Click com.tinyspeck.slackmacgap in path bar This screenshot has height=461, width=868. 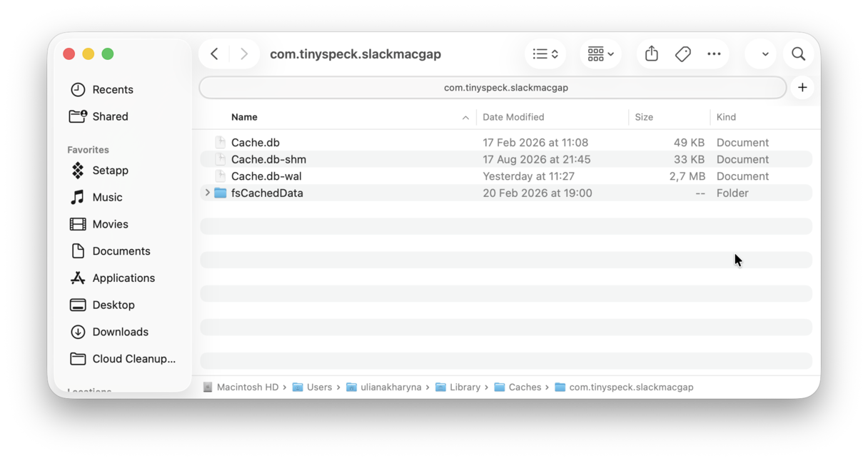click(624, 387)
